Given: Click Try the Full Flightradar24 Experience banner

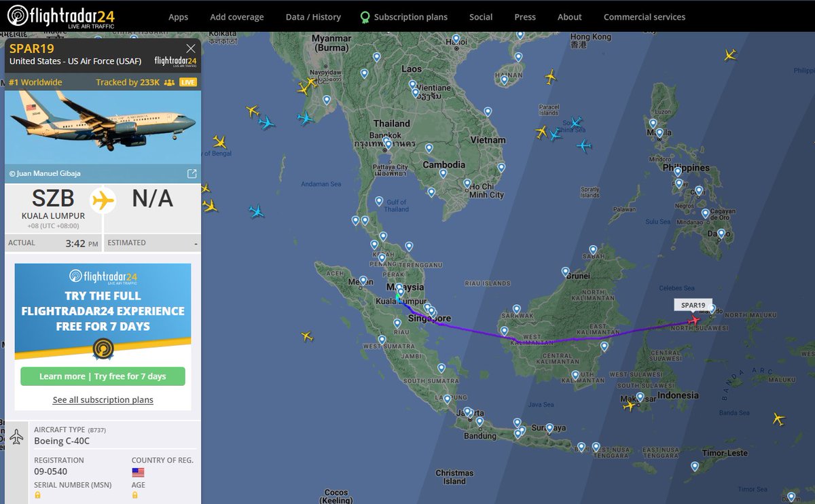Looking at the screenshot, I should pos(103,311).
